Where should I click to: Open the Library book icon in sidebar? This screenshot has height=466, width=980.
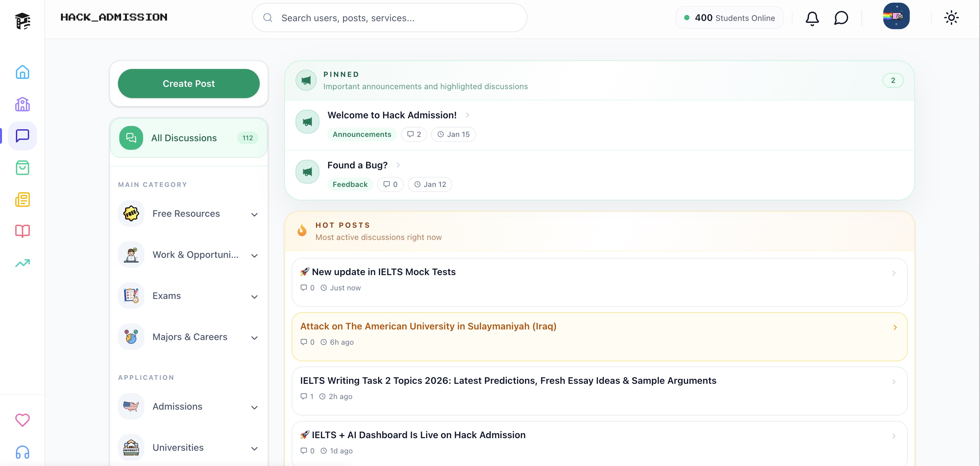[22, 231]
